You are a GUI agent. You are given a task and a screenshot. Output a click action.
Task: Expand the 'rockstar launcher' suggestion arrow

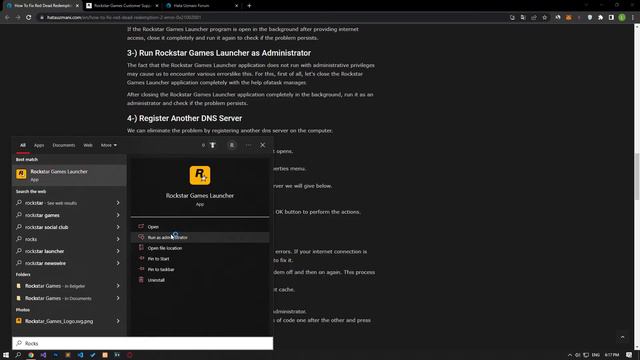point(118,251)
